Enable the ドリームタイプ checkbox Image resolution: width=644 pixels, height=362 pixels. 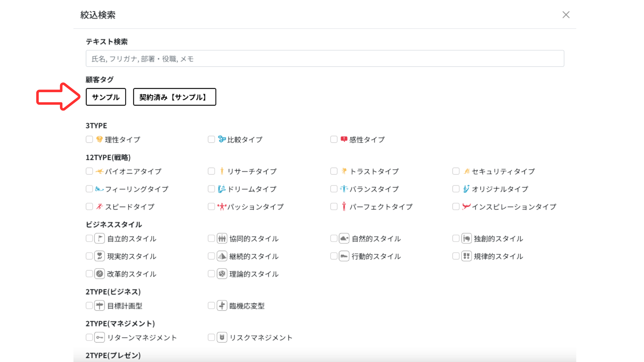point(211,189)
